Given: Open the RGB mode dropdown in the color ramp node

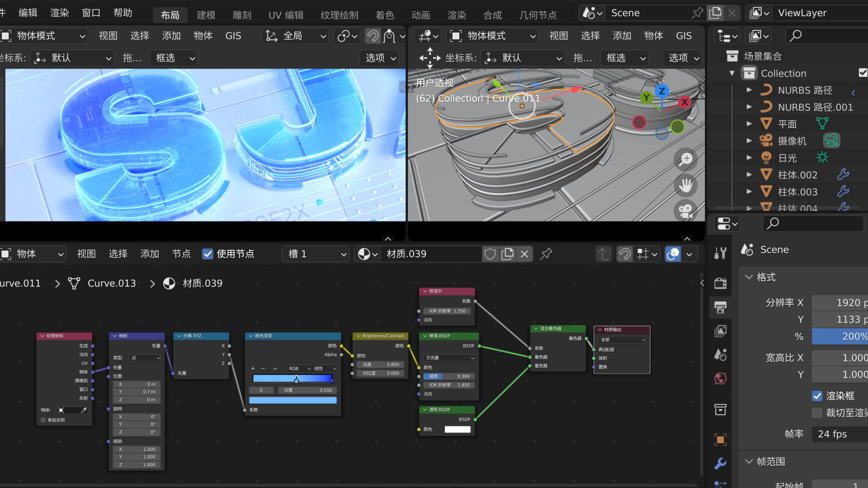Looking at the screenshot, I should click(298, 368).
